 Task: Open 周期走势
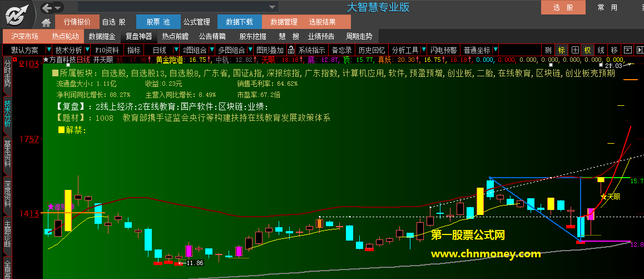coord(359,36)
